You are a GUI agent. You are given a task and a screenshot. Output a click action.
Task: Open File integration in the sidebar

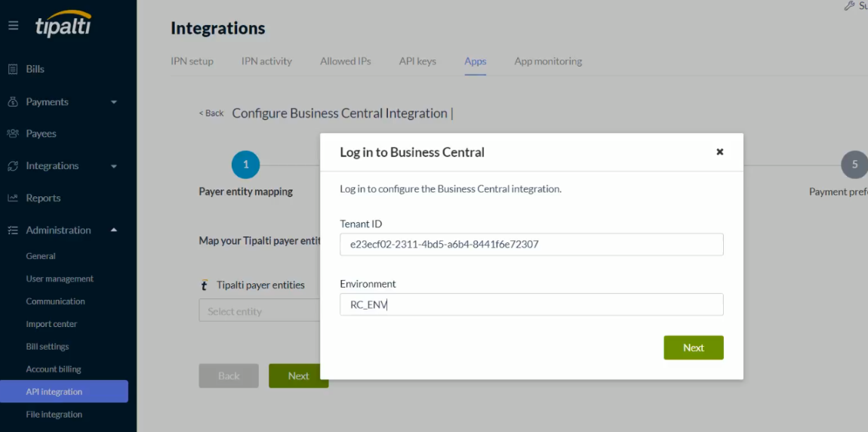(54, 415)
